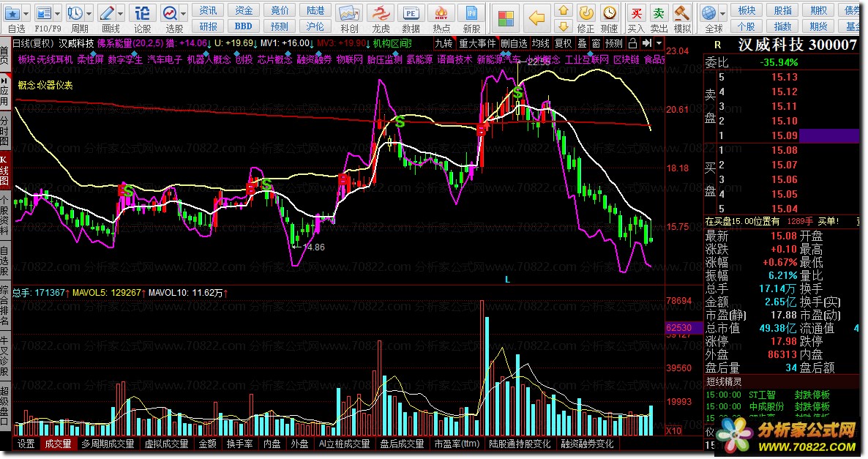Click the four-color grid layout icon
This screenshot has height=459, width=868.
[x=506, y=19]
